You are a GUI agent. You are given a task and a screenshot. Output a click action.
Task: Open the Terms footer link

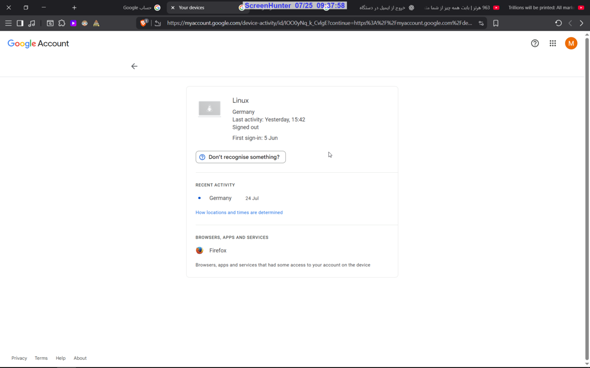[x=41, y=358]
